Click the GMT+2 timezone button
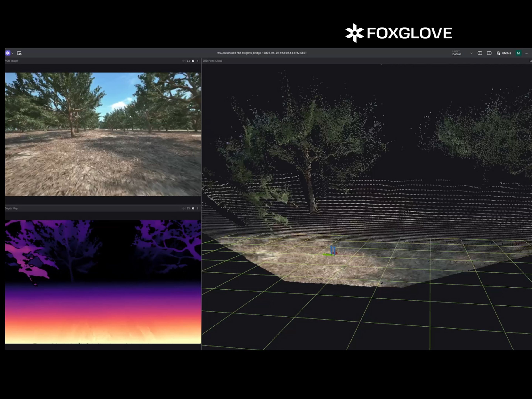The image size is (532, 399). (x=504, y=53)
